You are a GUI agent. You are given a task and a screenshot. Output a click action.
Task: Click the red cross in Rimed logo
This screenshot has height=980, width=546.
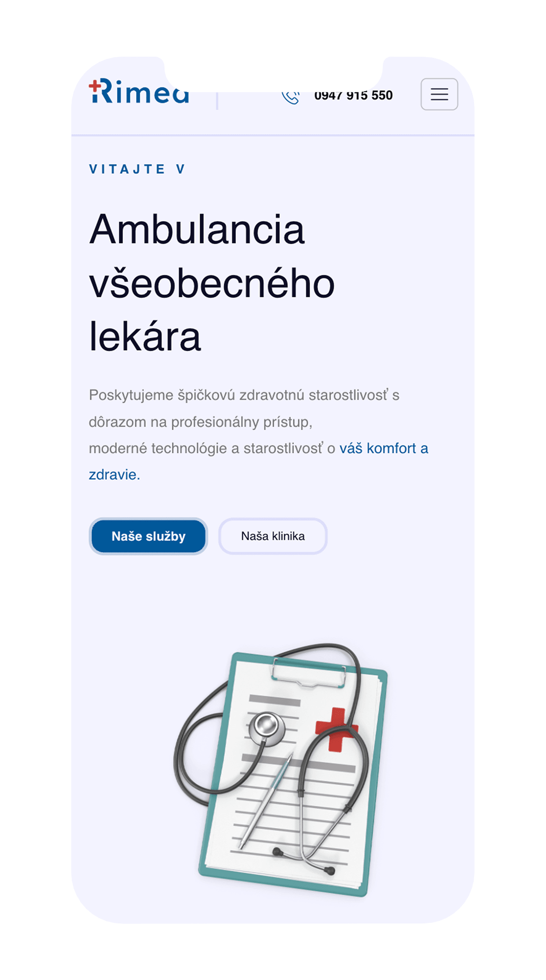[x=95, y=85]
